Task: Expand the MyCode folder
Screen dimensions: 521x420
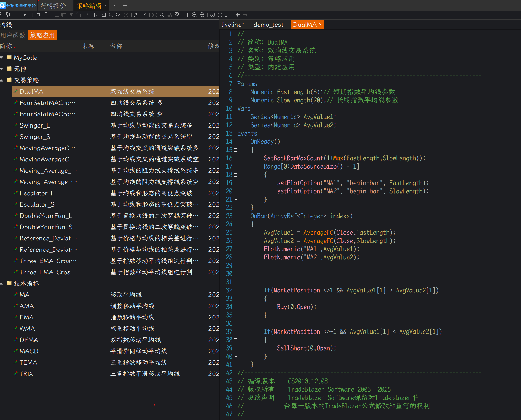Action: 2,58
